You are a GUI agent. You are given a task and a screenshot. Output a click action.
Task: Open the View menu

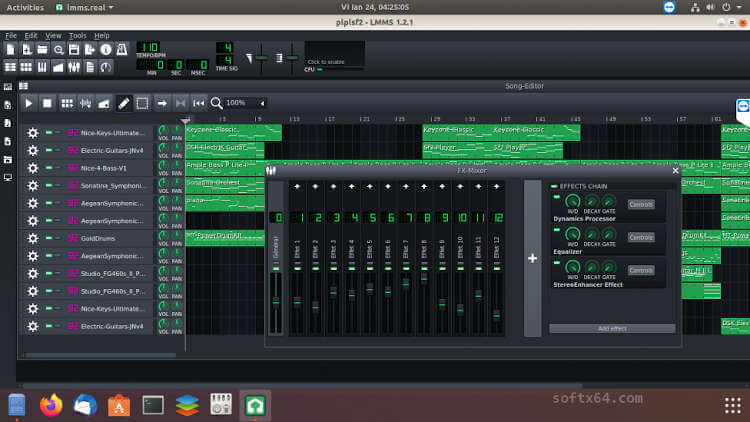pos(53,35)
